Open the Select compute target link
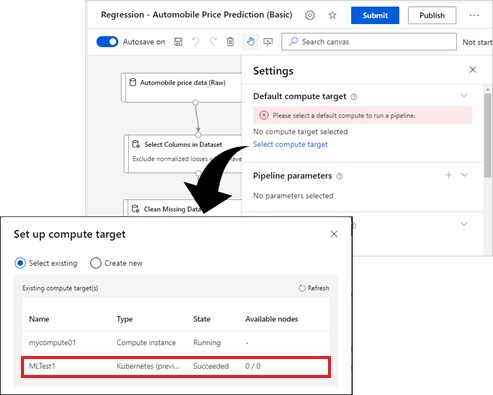Viewport: 493px width, 395px height. click(x=290, y=144)
